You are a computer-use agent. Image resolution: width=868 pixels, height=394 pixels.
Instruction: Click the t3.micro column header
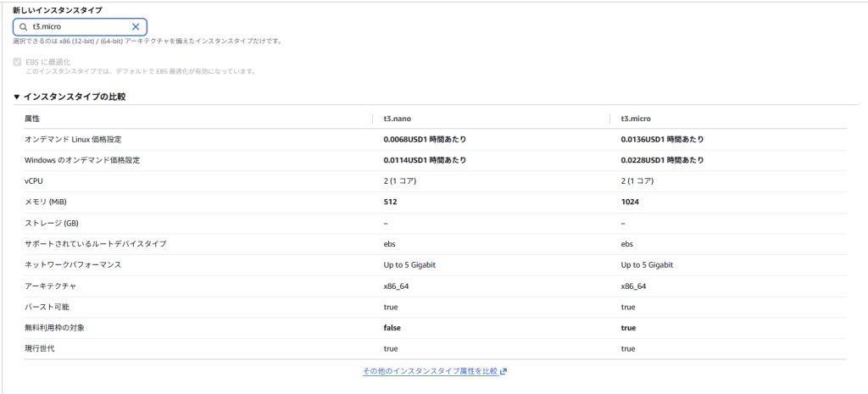(636, 119)
